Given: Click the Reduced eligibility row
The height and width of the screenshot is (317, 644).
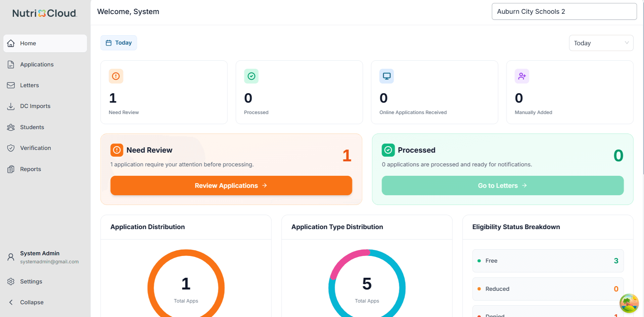Looking at the screenshot, I should (x=548, y=289).
